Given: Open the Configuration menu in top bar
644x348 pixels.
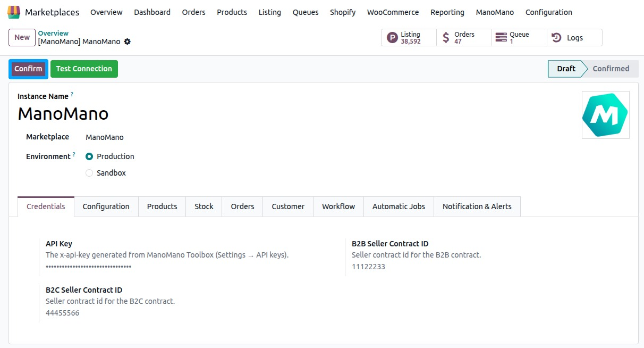Looking at the screenshot, I should click(x=549, y=12).
